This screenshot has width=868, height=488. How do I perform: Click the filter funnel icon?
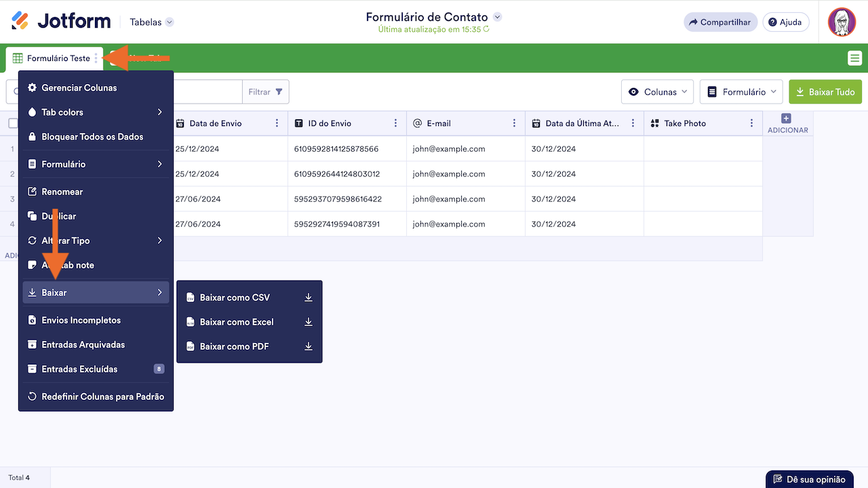pyautogui.click(x=279, y=91)
